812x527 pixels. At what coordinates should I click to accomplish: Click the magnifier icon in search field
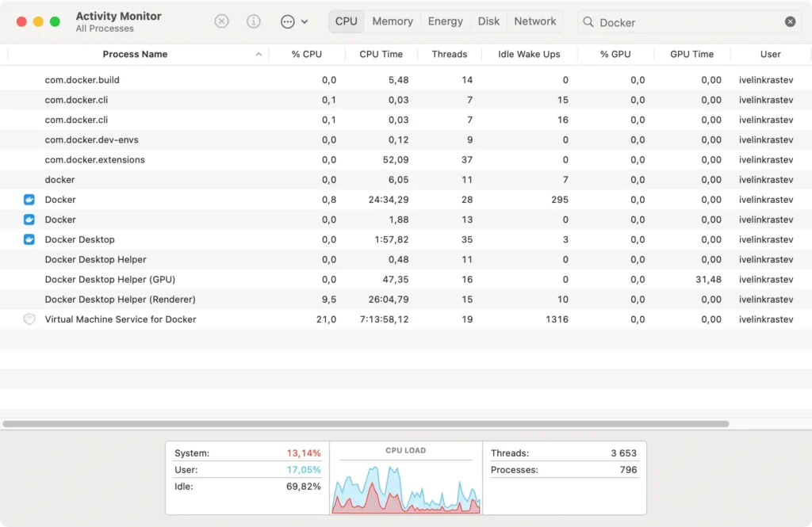(x=588, y=21)
